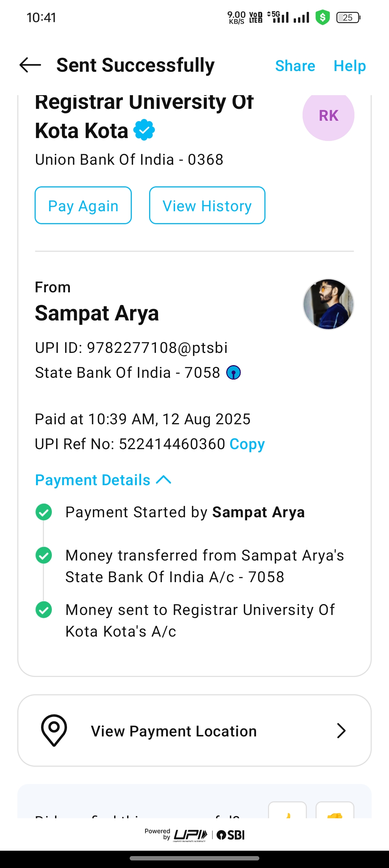The height and width of the screenshot is (868, 389).
Task: Open the Help option
Action: click(x=349, y=66)
